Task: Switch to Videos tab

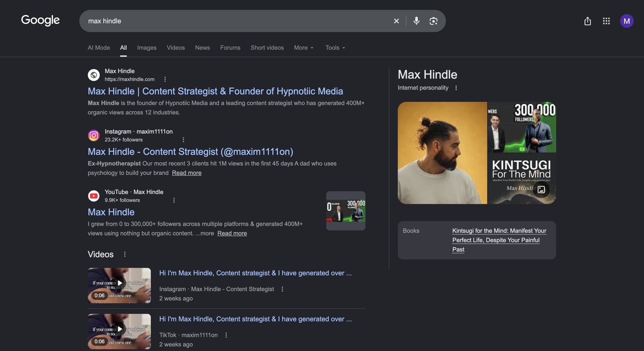Action: 176,47
